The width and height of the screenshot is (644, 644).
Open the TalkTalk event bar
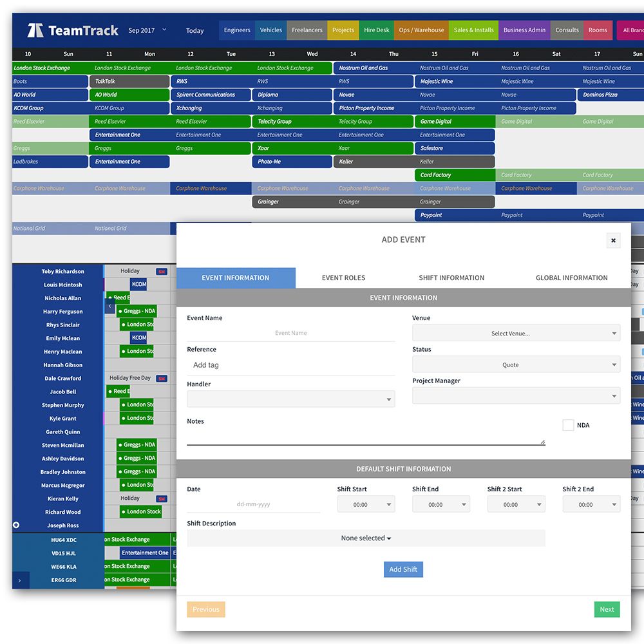tap(129, 81)
